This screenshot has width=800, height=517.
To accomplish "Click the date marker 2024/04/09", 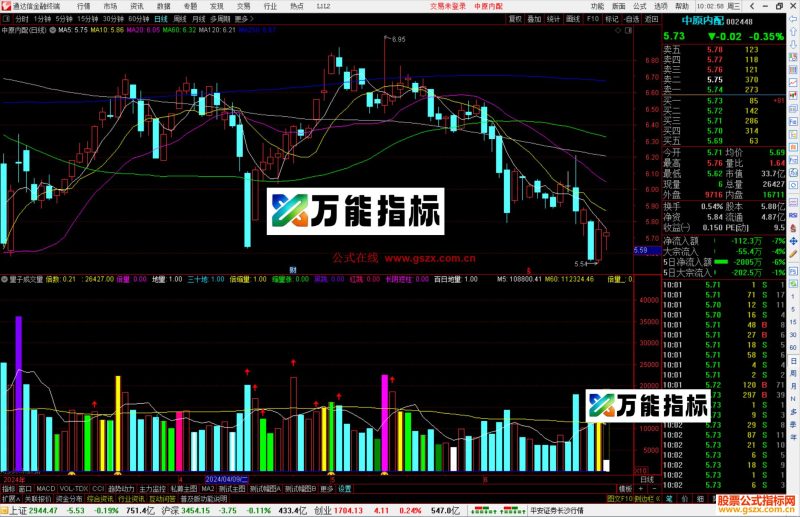I will tap(227, 479).
